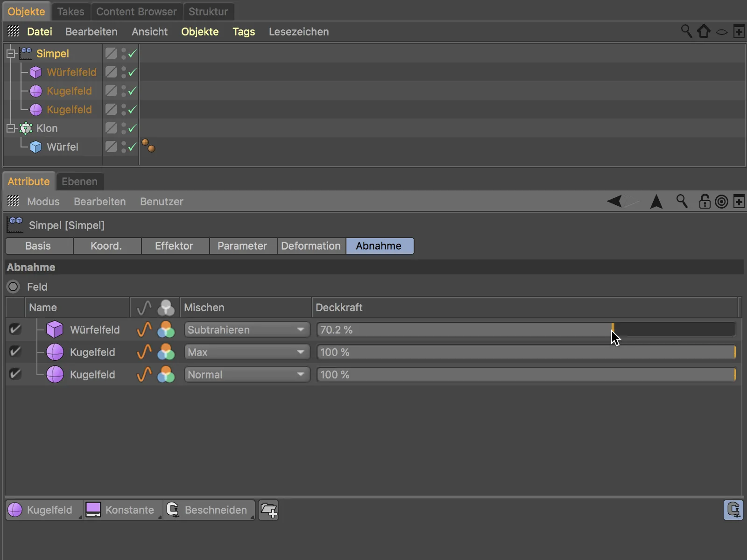Open the Beschneiden field layer menu button
The height and width of the screenshot is (560, 747).
click(x=209, y=510)
